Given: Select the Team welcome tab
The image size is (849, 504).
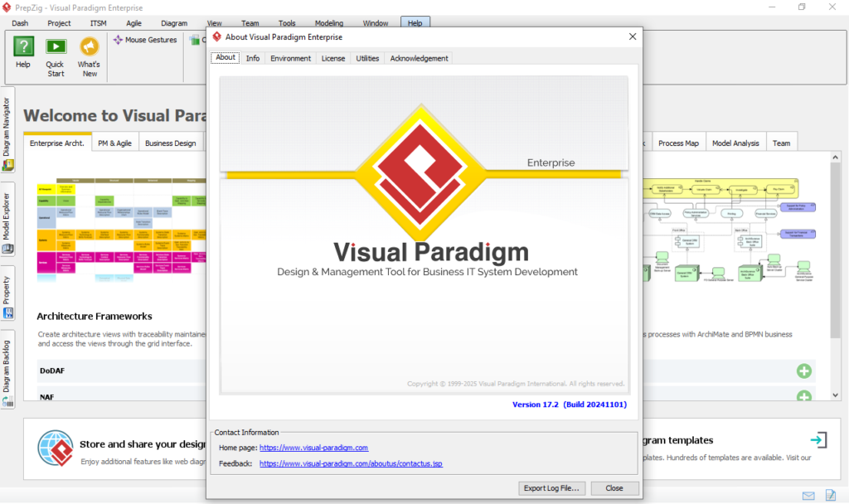Looking at the screenshot, I should [781, 143].
